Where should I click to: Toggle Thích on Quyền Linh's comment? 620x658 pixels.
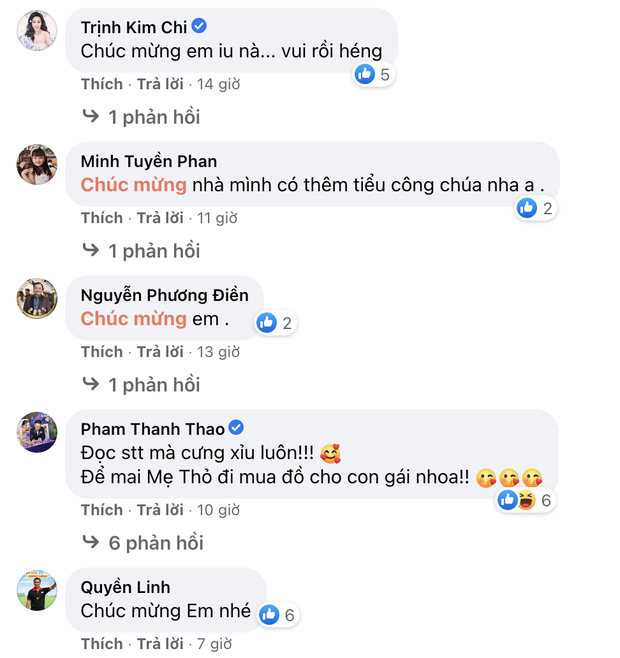pyautogui.click(x=102, y=643)
